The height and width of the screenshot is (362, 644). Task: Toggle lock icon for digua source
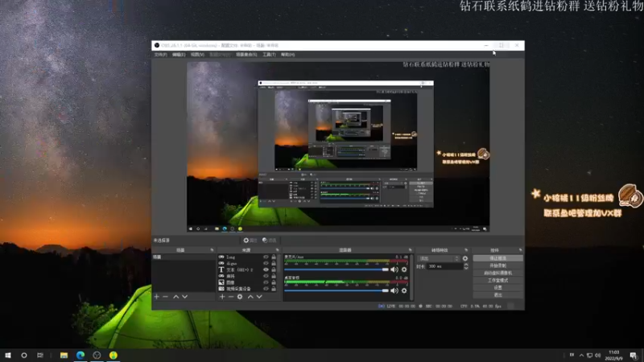coord(274,263)
